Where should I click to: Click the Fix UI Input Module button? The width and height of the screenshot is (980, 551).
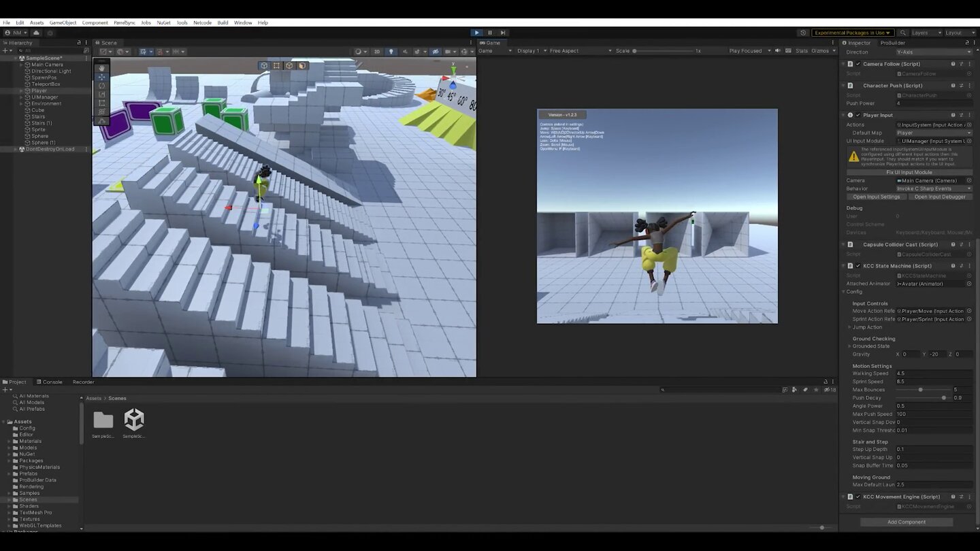909,172
